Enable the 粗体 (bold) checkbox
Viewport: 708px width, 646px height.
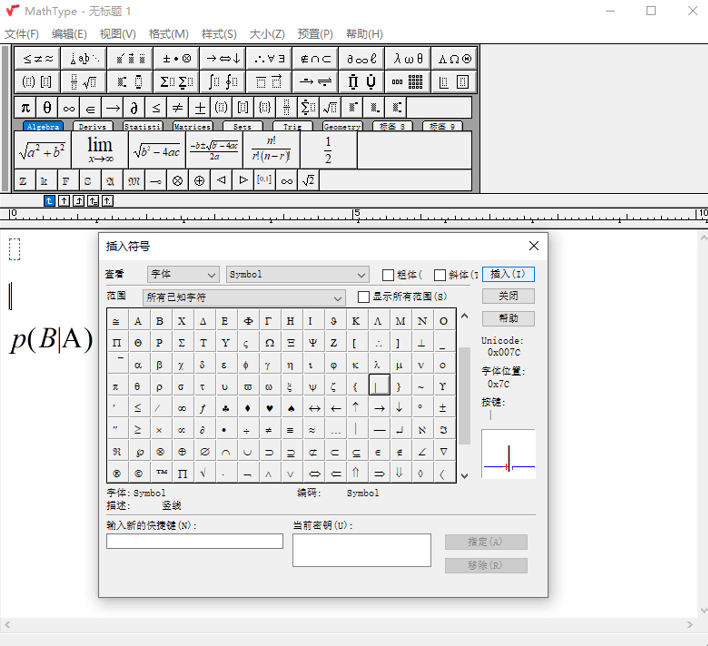389,275
